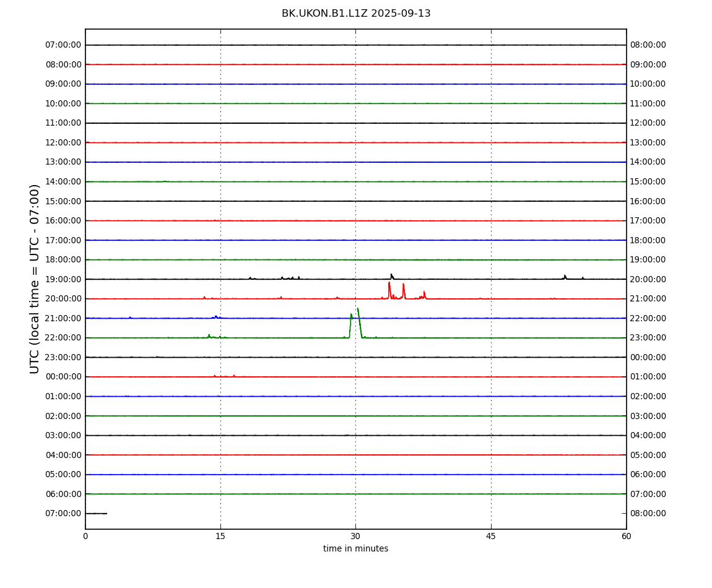Image resolution: width=712 pixels, height=588 pixels.
Task: Click the left-axis label 04:00:00
Action: point(63,455)
